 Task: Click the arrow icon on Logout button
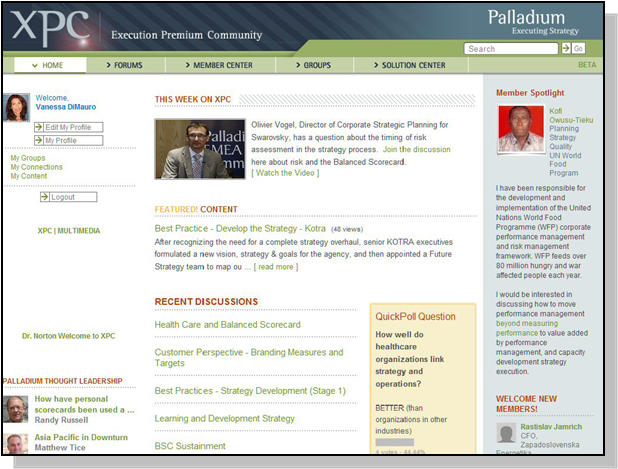[x=45, y=197]
